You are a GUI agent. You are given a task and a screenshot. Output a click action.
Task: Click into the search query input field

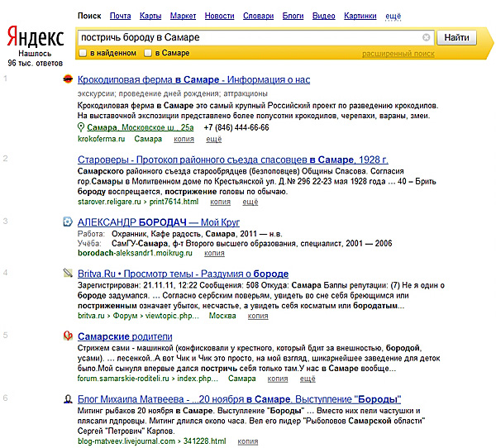point(248,38)
